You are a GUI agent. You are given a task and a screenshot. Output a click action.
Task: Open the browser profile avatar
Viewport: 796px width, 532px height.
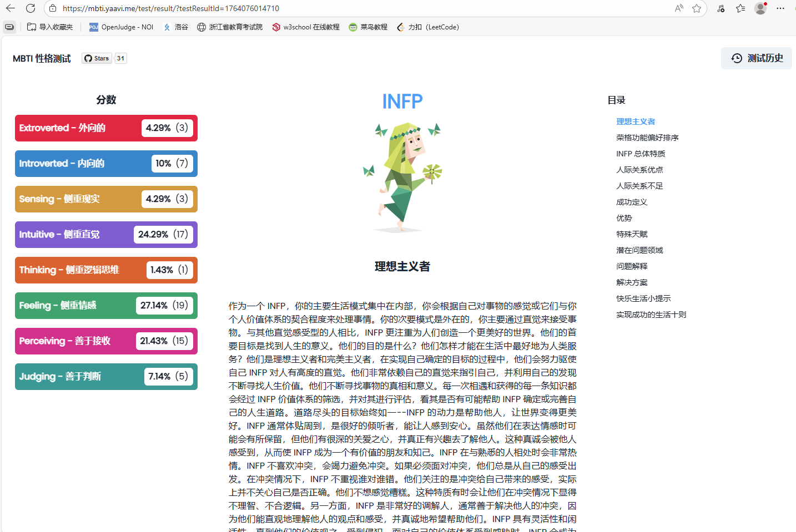coord(760,8)
